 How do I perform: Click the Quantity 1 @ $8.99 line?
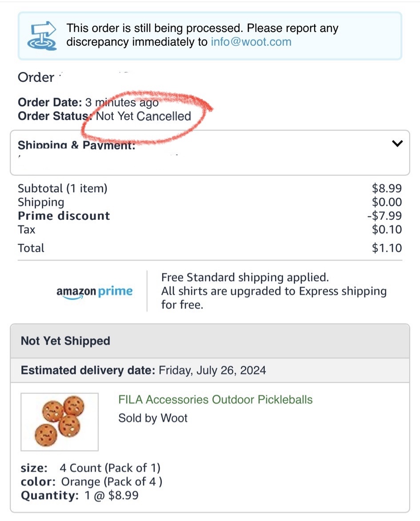pos(80,495)
